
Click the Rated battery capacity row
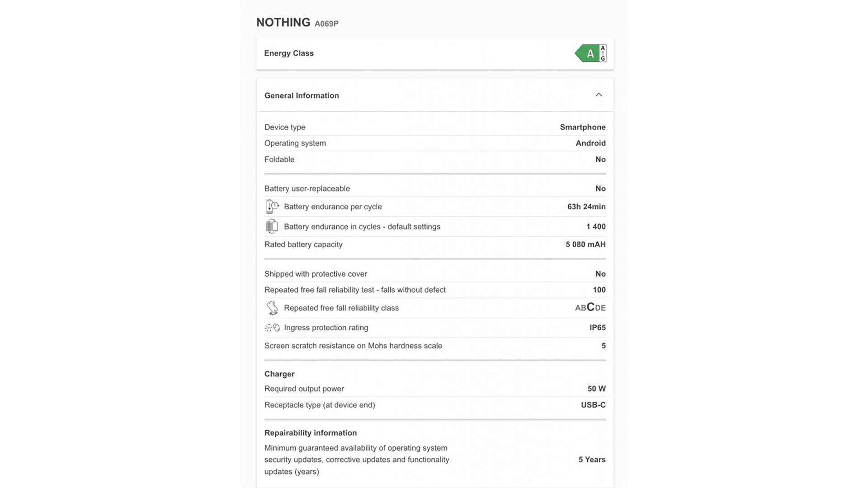click(303, 244)
